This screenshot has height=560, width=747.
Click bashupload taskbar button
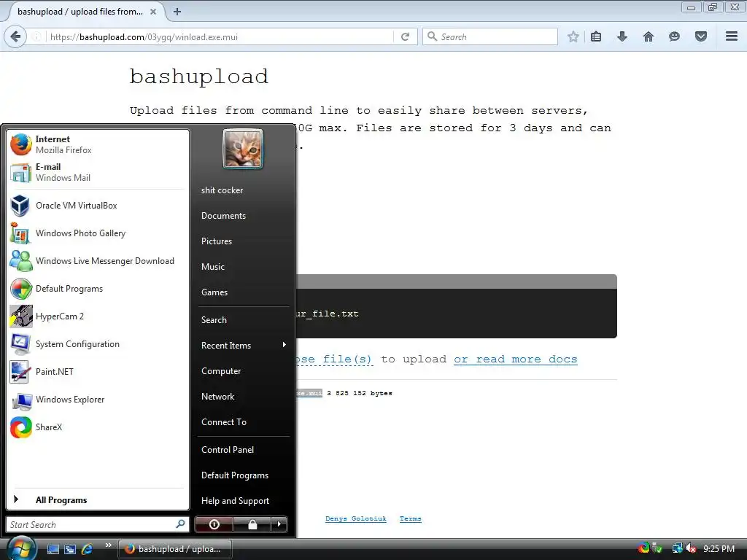175,549
